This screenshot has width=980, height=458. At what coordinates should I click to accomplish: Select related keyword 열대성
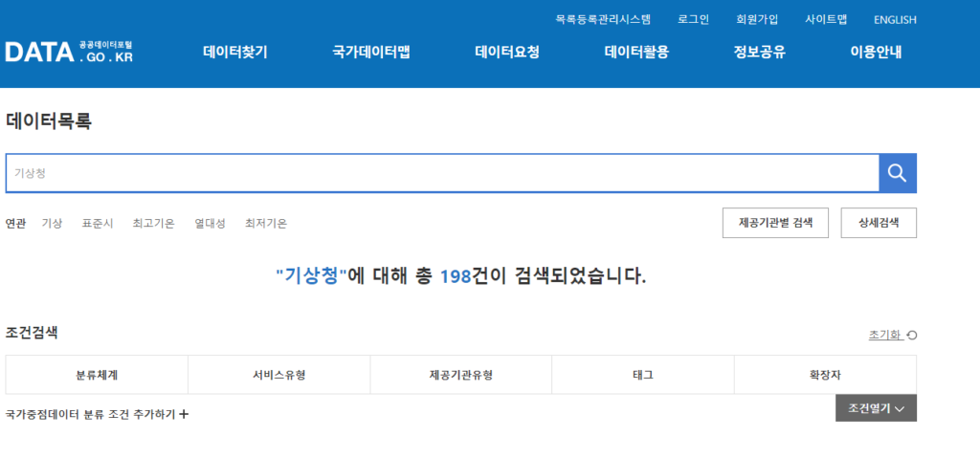coord(210,224)
